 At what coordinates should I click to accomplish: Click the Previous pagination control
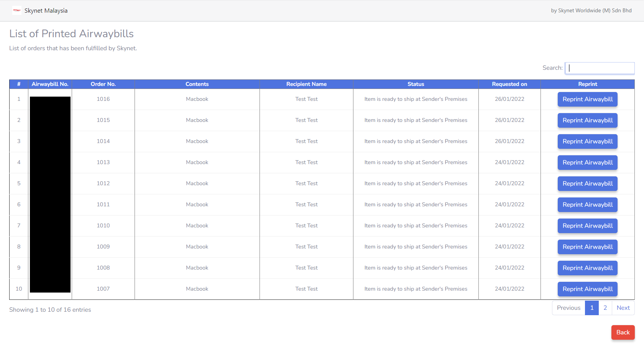(568, 308)
